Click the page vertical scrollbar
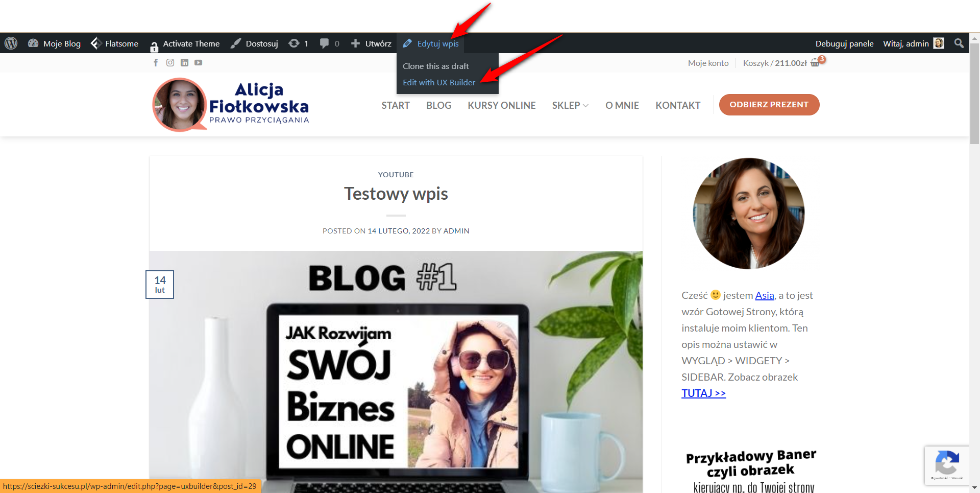This screenshot has height=493, width=980. pyautogui.click(x=974, y=92)
